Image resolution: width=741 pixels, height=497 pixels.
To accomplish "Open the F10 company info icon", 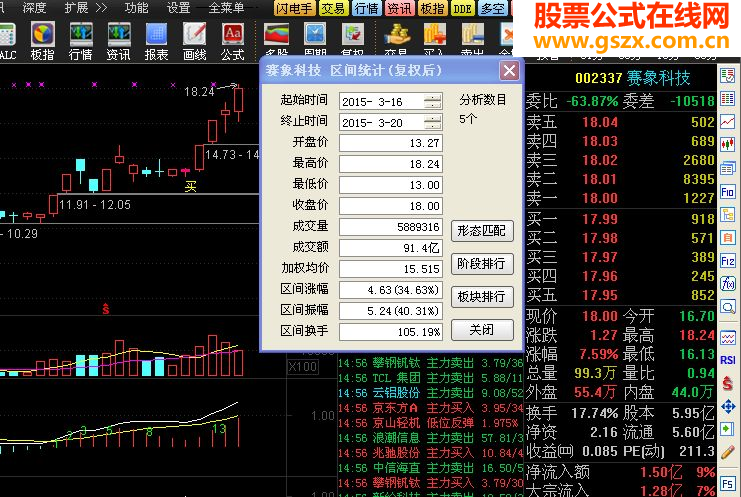I will pos(728,192).
